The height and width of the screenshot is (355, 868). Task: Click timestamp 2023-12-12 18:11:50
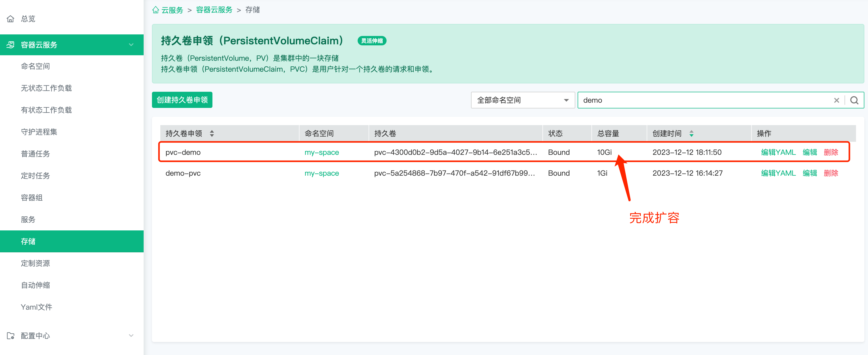pyautogui.click(x=687, y=152)
